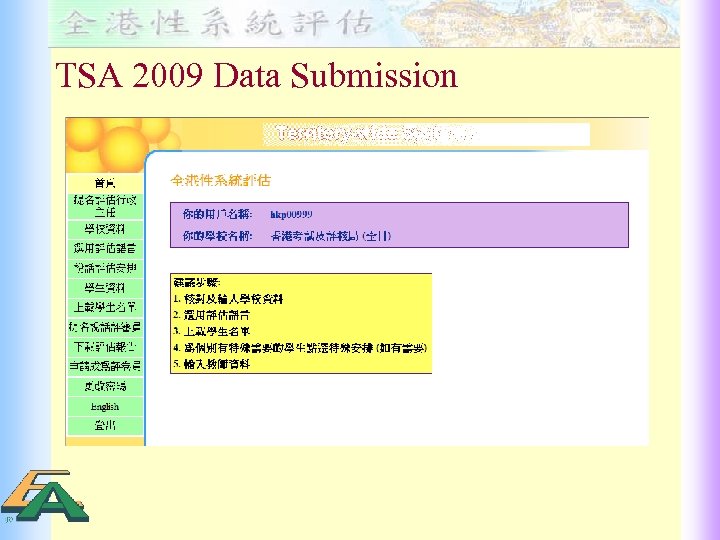Open 學生資料 in the sidebar menu
This screenshot has height=540, width=720.
(x=105, y=288)
